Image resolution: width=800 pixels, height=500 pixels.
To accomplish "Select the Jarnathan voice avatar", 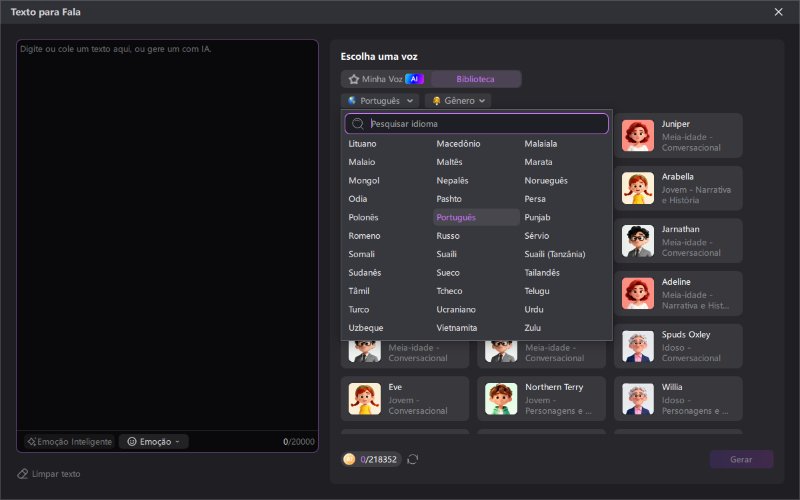I will 638,241.
